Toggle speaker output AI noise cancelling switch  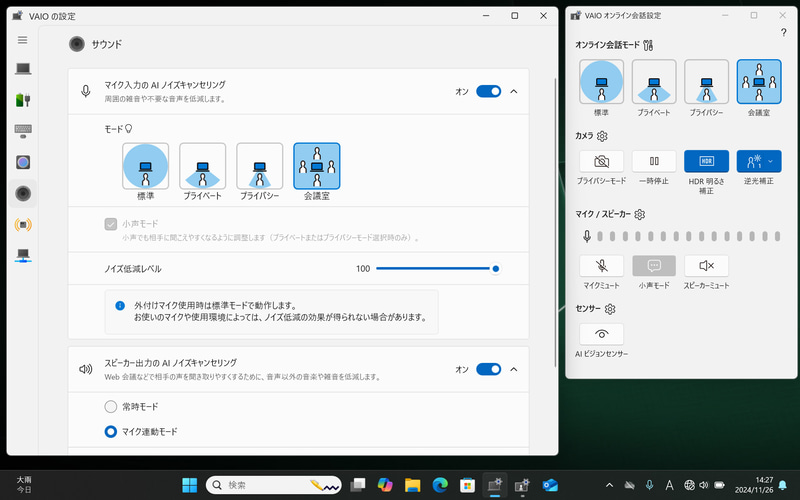488,369
